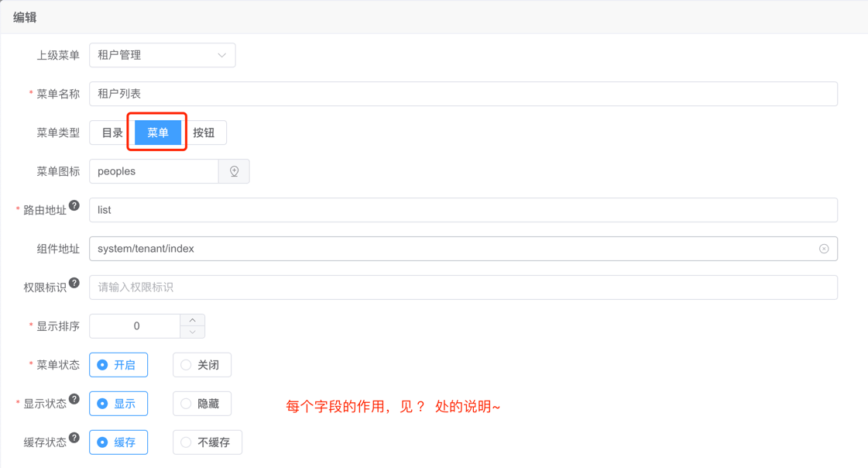Screen dimensions: 868x468
Task: Click the menu icon picker button
Action: 234,171
